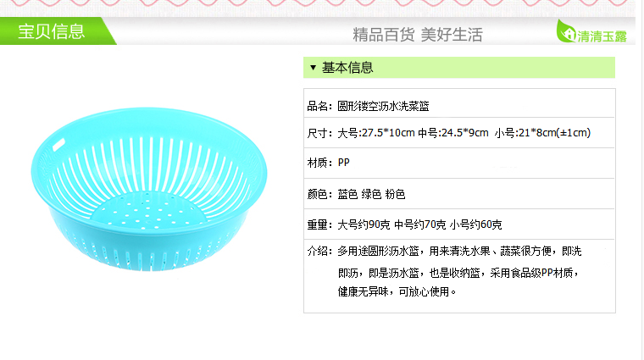Click the 中号约70克 weight text
The height and width of the screenshot is (360, 644).
click(420, 224)
